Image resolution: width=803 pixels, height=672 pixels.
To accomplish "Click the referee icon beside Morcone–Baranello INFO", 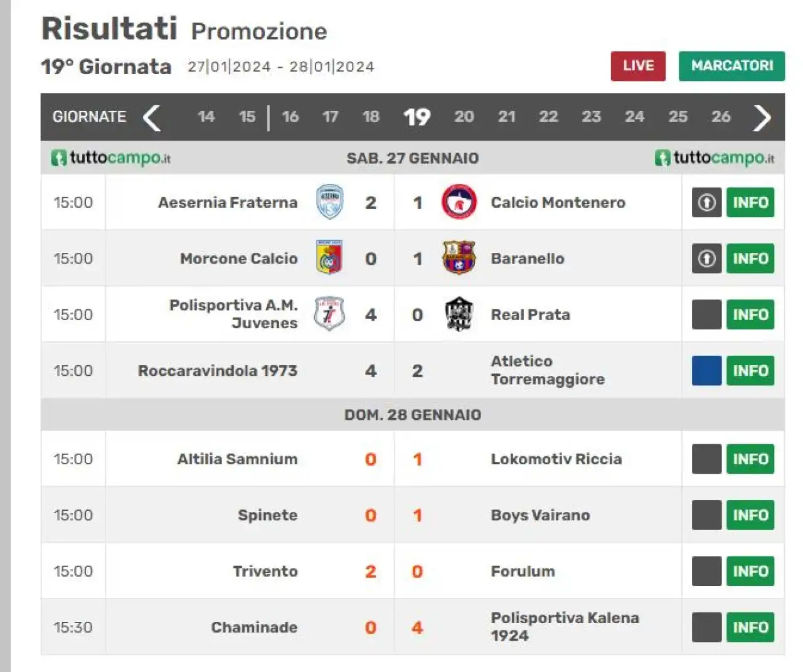I will click(707, 258).
